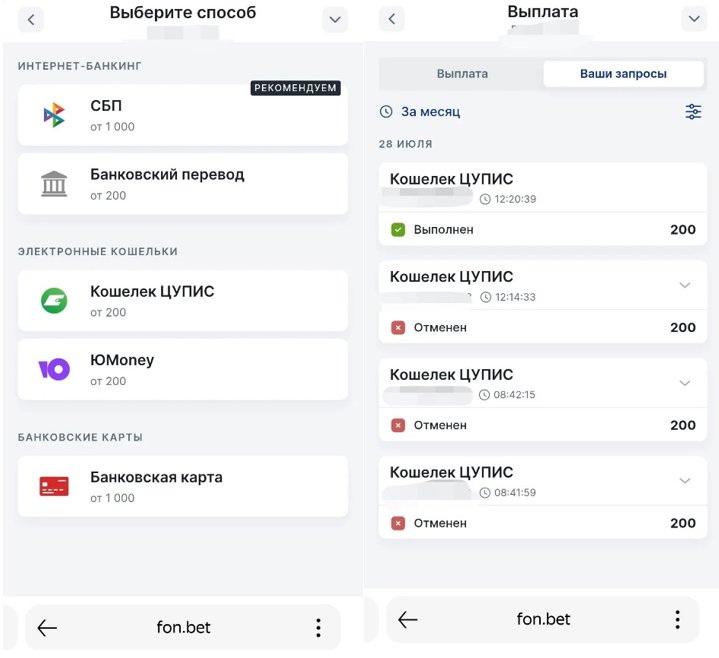The height and width of the screenshot is (658, 719).
Task: Open three-dot menu in left fon.bet bar
Action: 318,627
